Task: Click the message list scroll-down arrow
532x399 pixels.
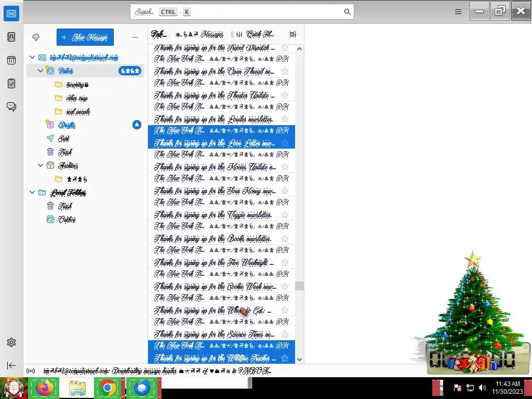Action: point(299,360)
